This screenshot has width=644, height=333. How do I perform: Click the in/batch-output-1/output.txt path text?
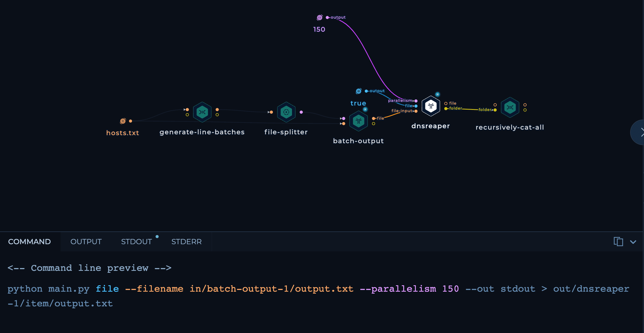pyautogui.click(x=271, y=289)
